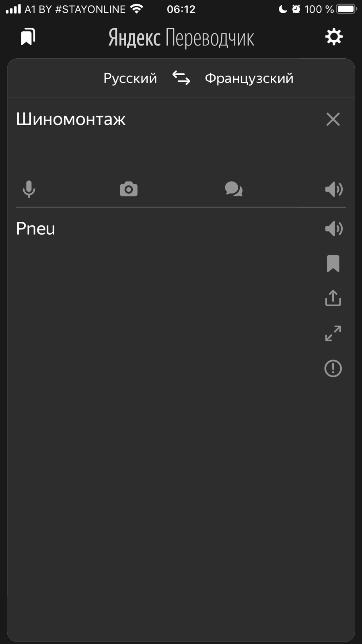Tap the translated word Pneu
The height and width of the screenshot is (644, 362).
pyautogui.click(x=36, y=229)
